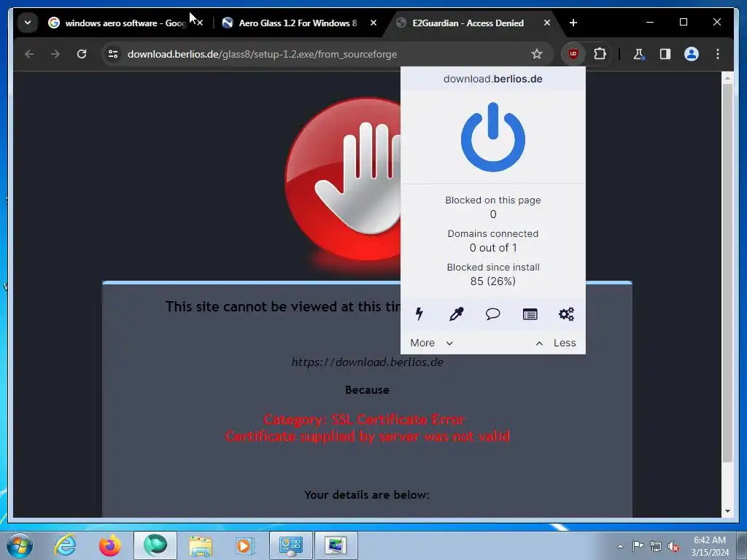Close the E2Guardian Access Denied tab
Viewport: 747px width, 560px height.
(x=547, y=23)
